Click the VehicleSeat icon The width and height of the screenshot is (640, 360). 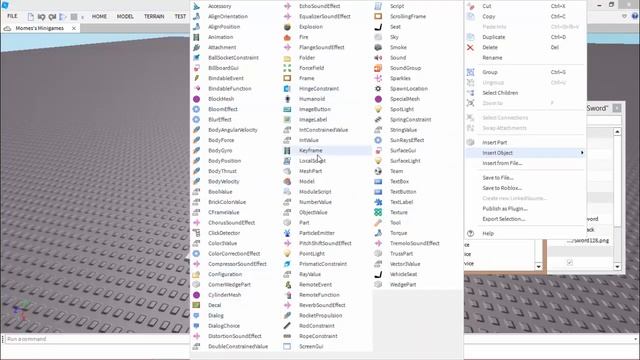[x=378, y=274]
